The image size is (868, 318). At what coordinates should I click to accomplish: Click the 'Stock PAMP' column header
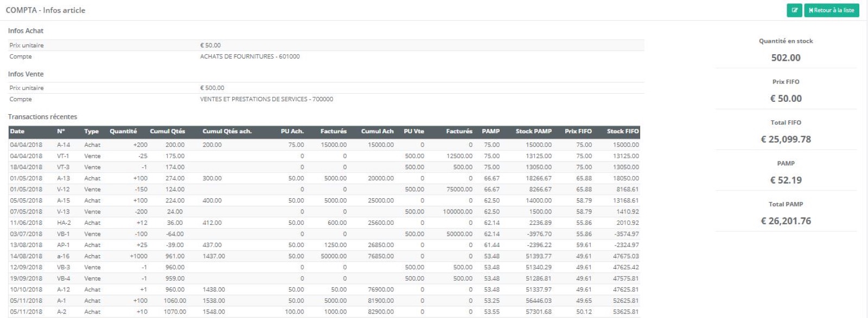534,131
